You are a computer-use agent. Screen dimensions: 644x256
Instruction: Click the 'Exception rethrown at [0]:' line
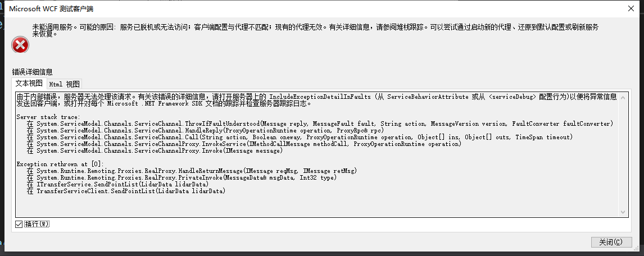(60, 164)
